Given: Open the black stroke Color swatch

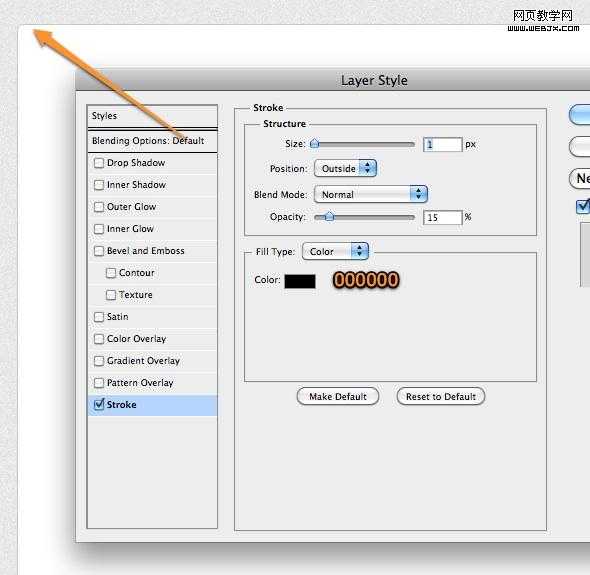Looking at the screenshot, I should pos(300,281).
